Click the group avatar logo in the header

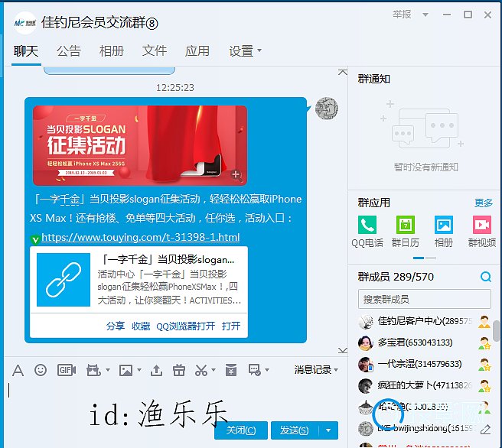coord(25,23)
